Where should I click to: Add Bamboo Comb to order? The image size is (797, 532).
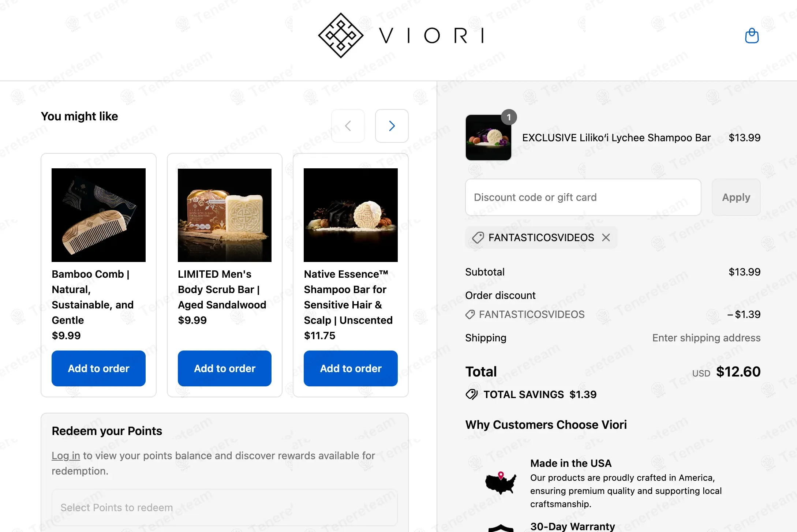pyautogui.click(x=98, y=368)
